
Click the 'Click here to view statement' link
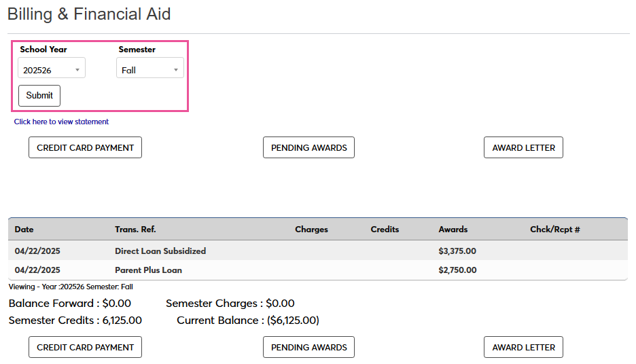click(x=61, y=122)
